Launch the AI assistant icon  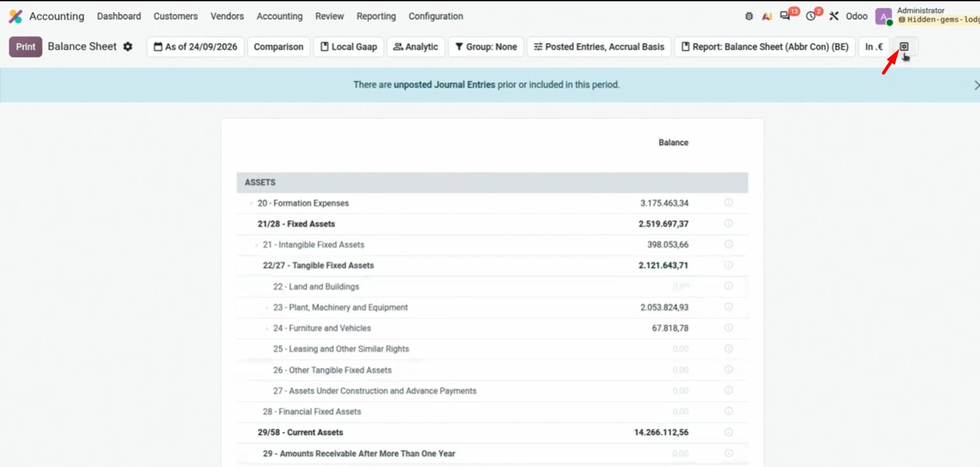[x=767, y=17]
